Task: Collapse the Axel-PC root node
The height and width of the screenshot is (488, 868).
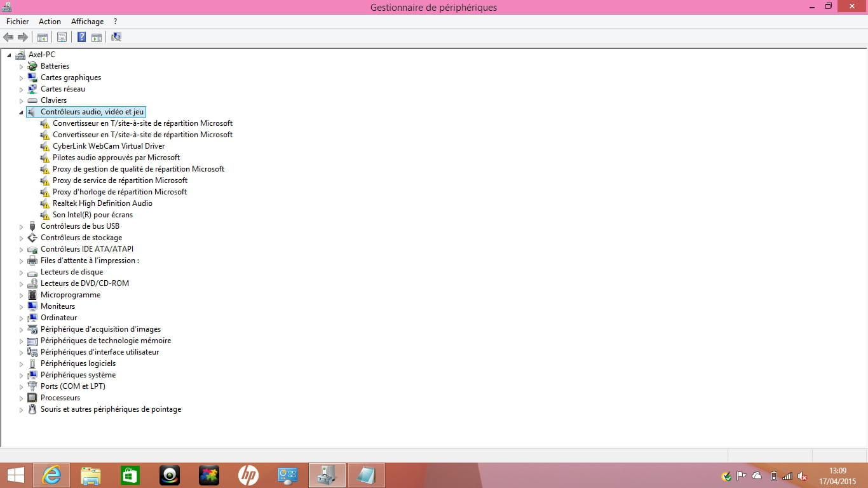Action: tap(9, 55)
